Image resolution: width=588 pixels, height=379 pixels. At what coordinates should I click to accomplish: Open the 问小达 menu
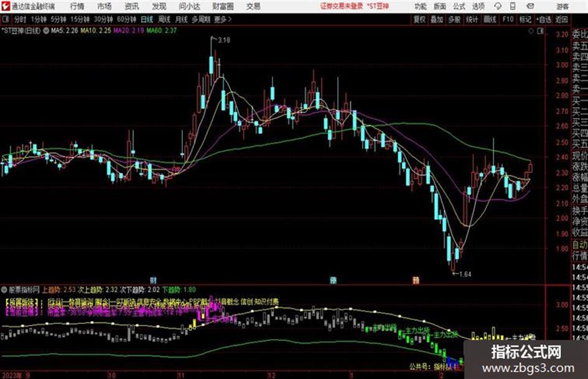189,6
